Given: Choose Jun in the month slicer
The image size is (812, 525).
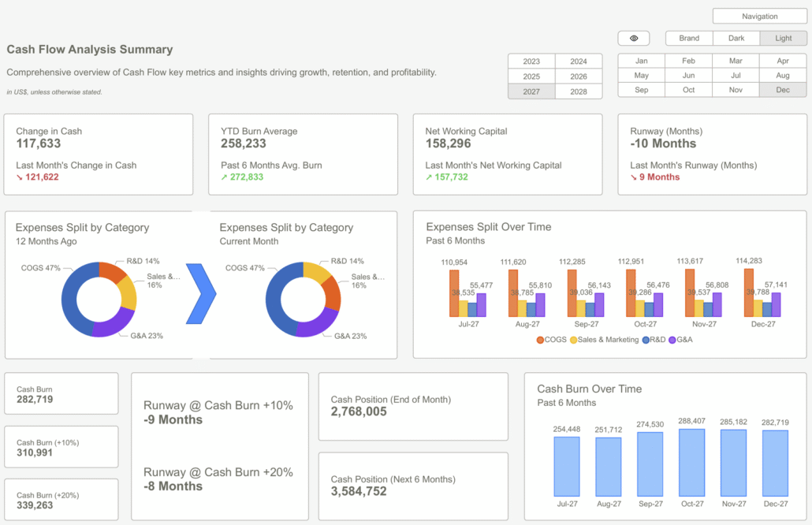Looking at the screenshot, I should pos(688,76).
